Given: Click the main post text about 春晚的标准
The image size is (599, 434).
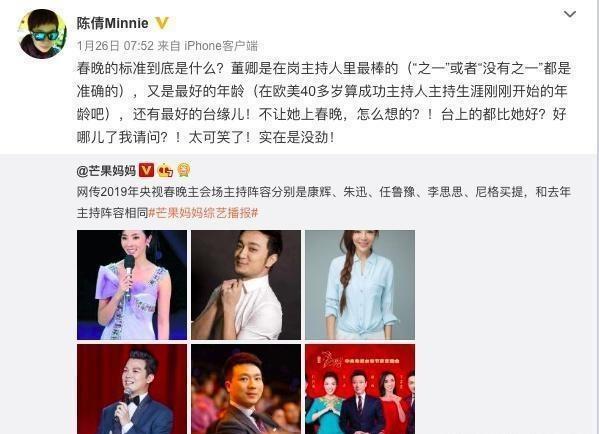Looking at the screenshot, I should tap(324, 102).
